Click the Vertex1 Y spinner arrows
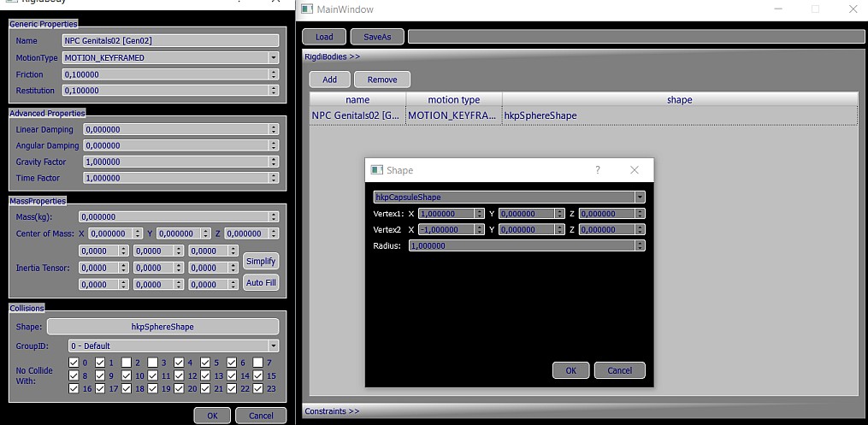Viewport: 868px width, 425px height. coord(559,214)
